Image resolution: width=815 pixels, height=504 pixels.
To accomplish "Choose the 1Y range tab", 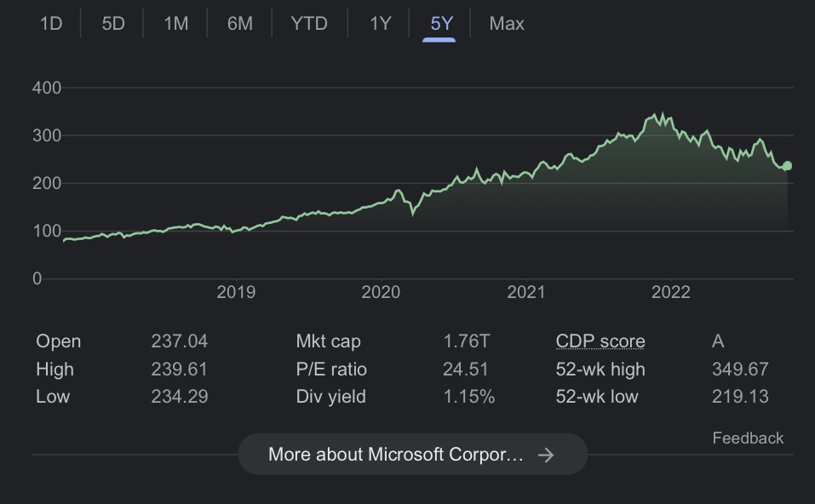I will [x=380, y=24].
